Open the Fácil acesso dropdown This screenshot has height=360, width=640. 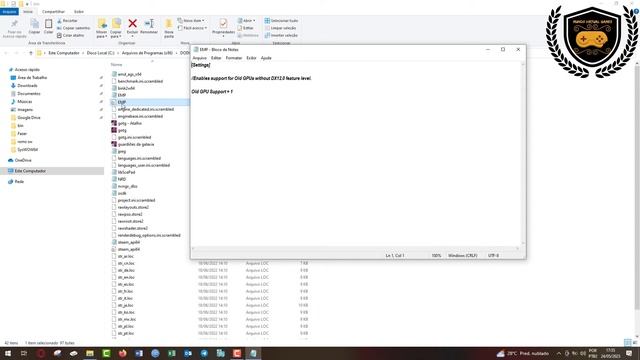192,28
